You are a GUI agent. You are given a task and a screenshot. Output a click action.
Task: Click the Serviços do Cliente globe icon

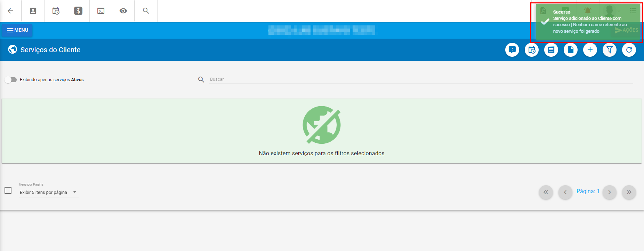13,49
